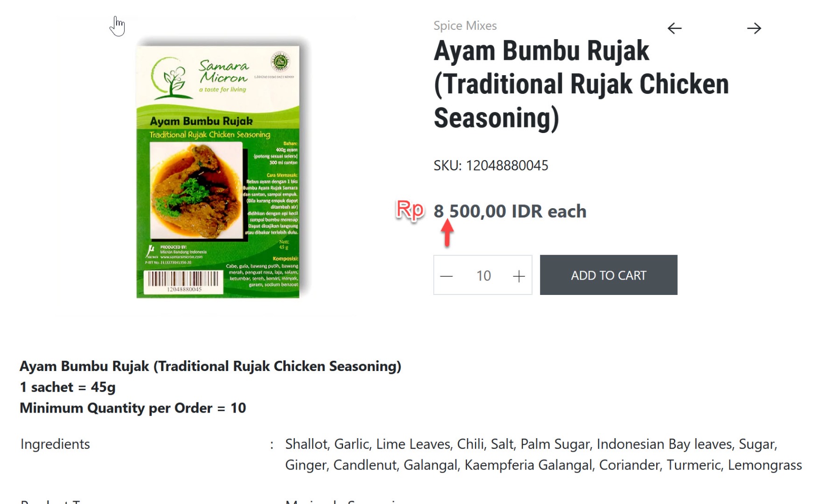
Task: Click the price 8 500,00 IDR each
Action: 510,211
